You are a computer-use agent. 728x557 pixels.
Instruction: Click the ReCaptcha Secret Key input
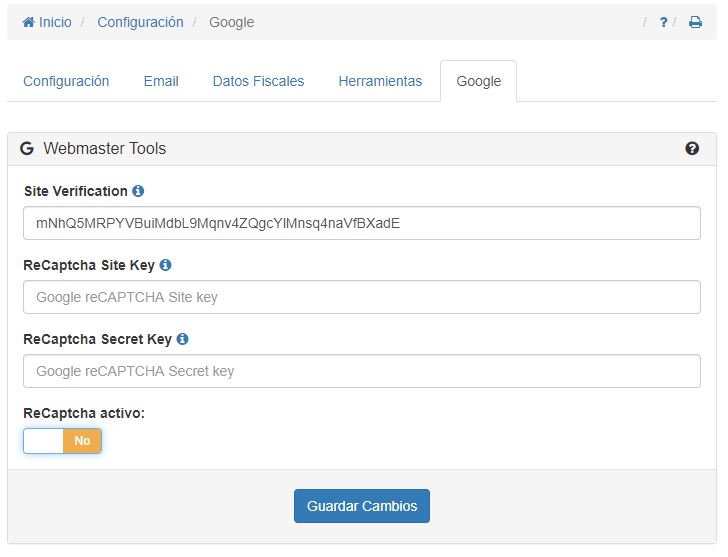click(361, 371)
